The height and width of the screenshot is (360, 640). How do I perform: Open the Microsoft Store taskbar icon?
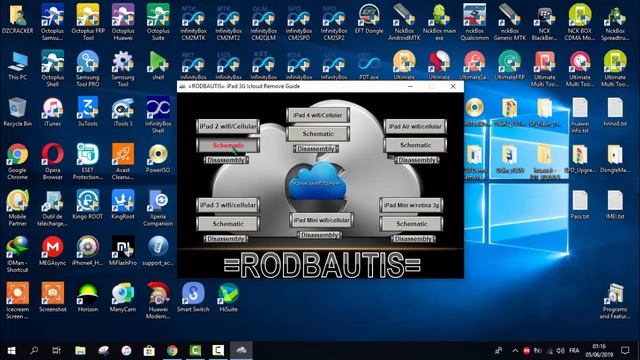pos(149,350)
